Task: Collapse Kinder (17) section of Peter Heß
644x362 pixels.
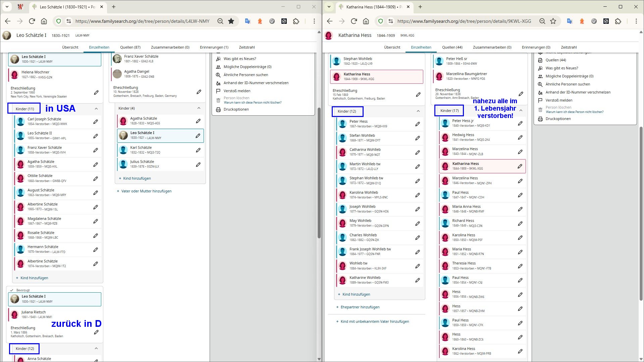Action: [521, 110]
